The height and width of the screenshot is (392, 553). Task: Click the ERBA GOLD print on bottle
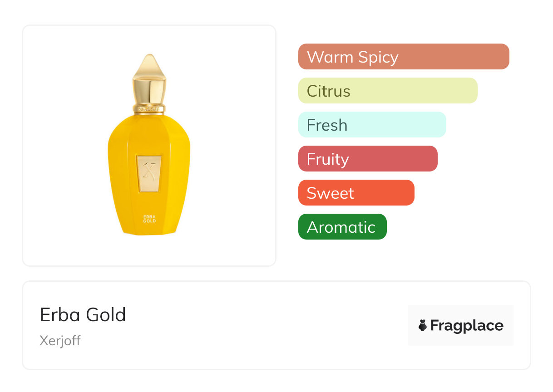click(149, 219)
